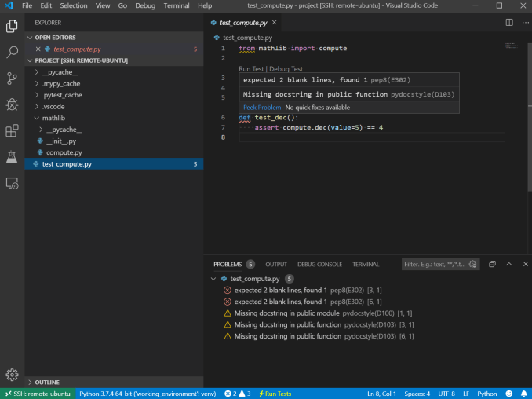532x399 pixels.
Task: Open the Help menu
Action: coord(205,5)
